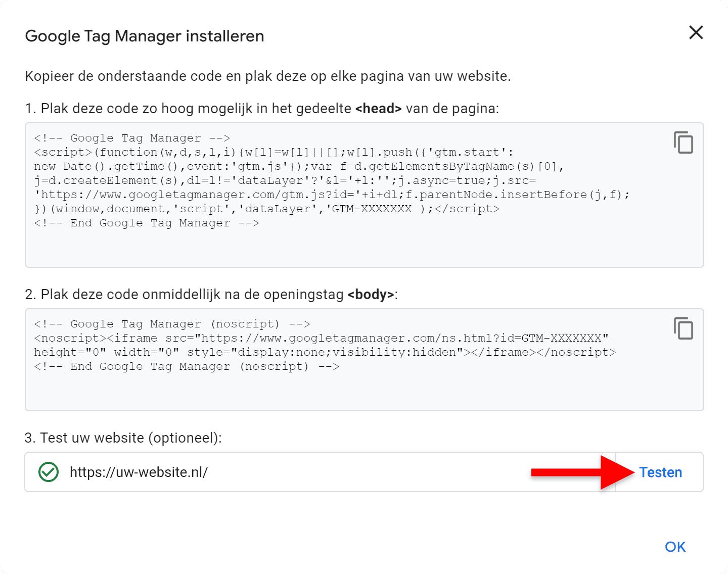728x574 pixels.
Task: Click GTM-XXXXXXX in the head script
Action: coord(372,209)
